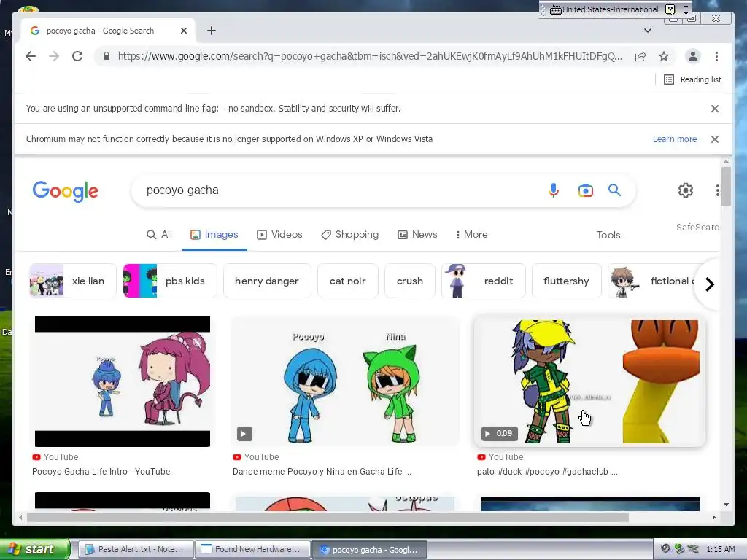Click the horizontal scrollbar left arrow
This screenshot has height=560, width=747.
pos(20,517)
